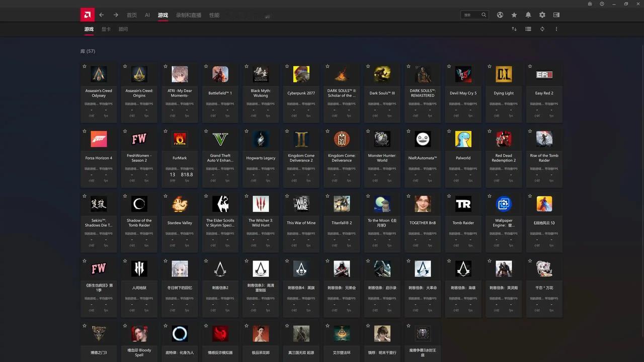
Task: Switch to the 性能 tab
Action: point(214,15)
